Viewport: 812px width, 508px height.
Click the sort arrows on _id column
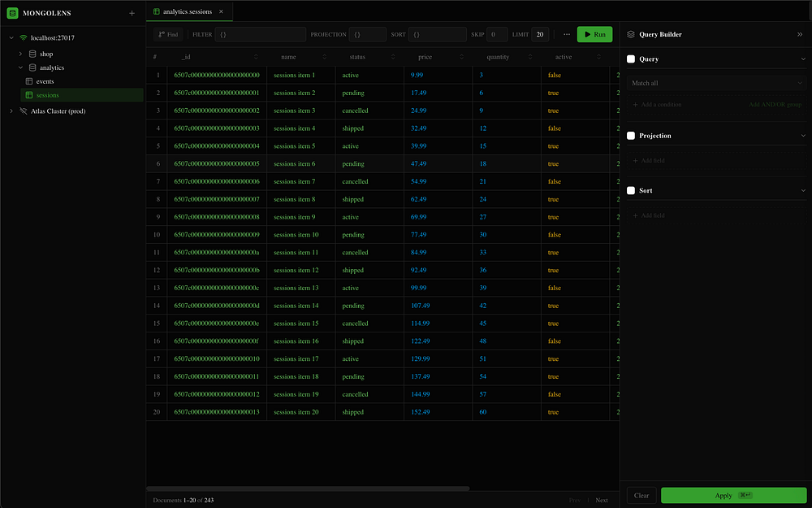[257, 57]
